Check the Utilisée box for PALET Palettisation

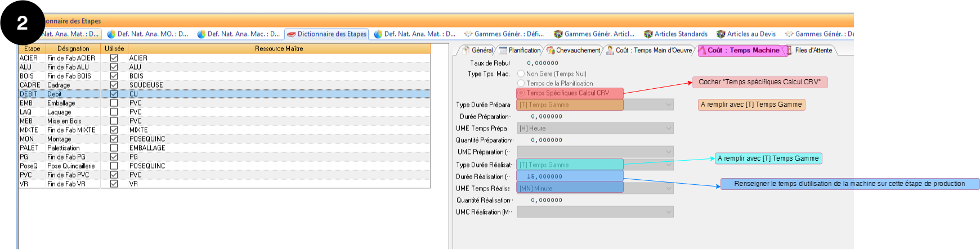click(114, 148)
